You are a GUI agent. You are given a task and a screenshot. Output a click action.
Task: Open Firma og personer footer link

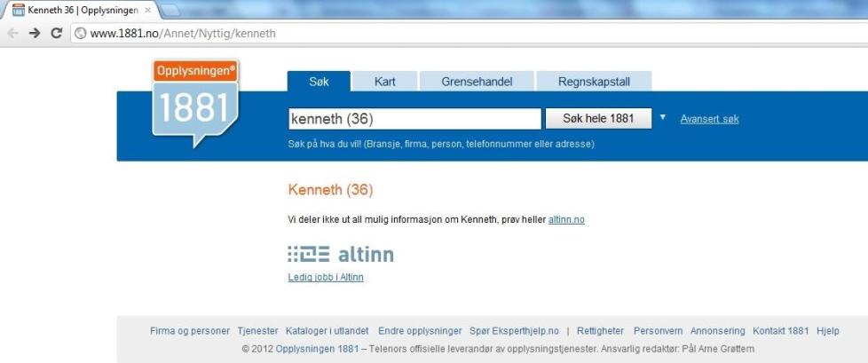click(x=190, y=331)
